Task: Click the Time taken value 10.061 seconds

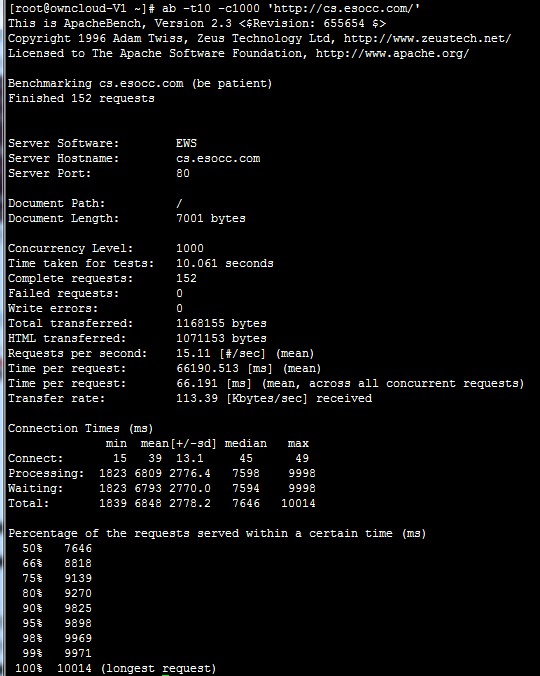Action: (225, 263)
